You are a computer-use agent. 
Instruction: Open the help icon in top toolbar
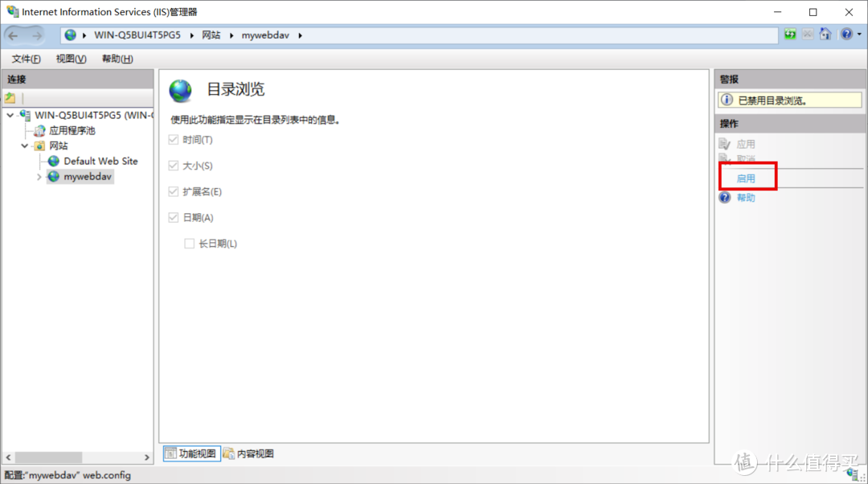(x=845, y=35)
